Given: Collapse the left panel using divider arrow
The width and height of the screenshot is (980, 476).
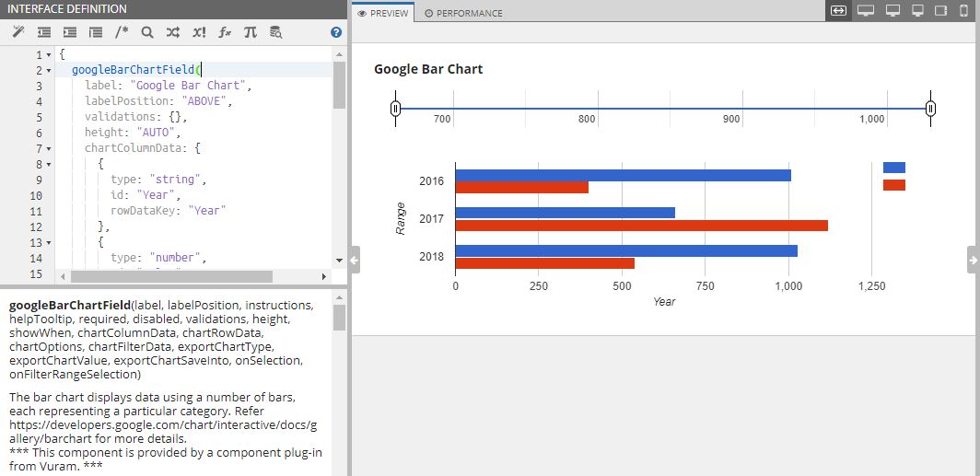Looking at the screenshot, I should [x=355, y=260].
